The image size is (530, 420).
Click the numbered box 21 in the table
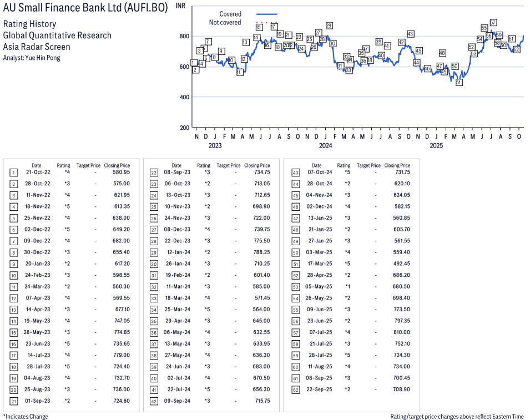[13, 401]
